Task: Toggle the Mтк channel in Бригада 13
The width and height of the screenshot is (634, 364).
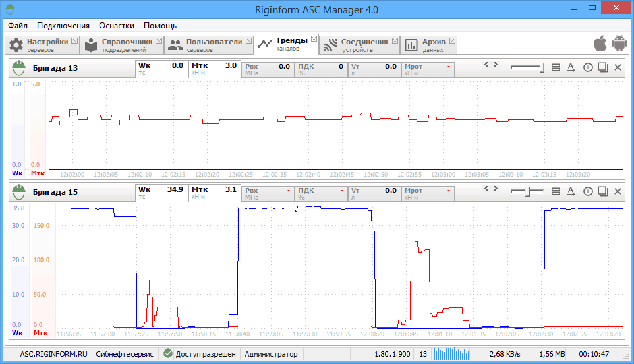Action: tap(214, 69)
